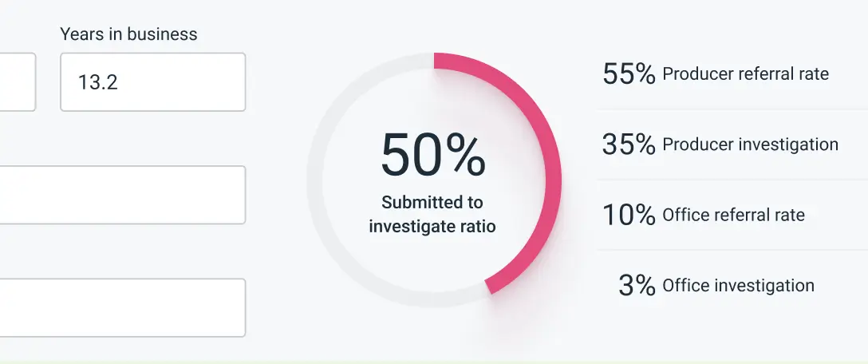
Task: Click the pale green strip along the bottom edge
Action: click(x=434, y=362)
